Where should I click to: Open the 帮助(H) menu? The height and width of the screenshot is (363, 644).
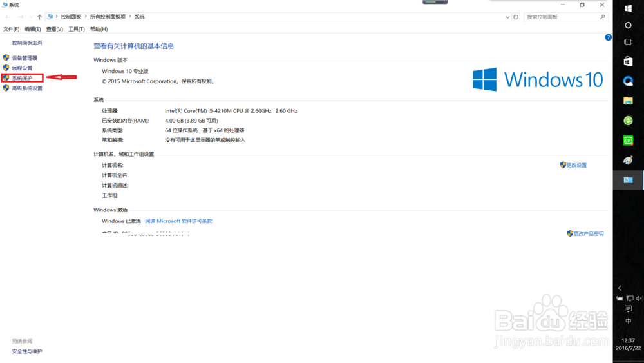(99, 29)
